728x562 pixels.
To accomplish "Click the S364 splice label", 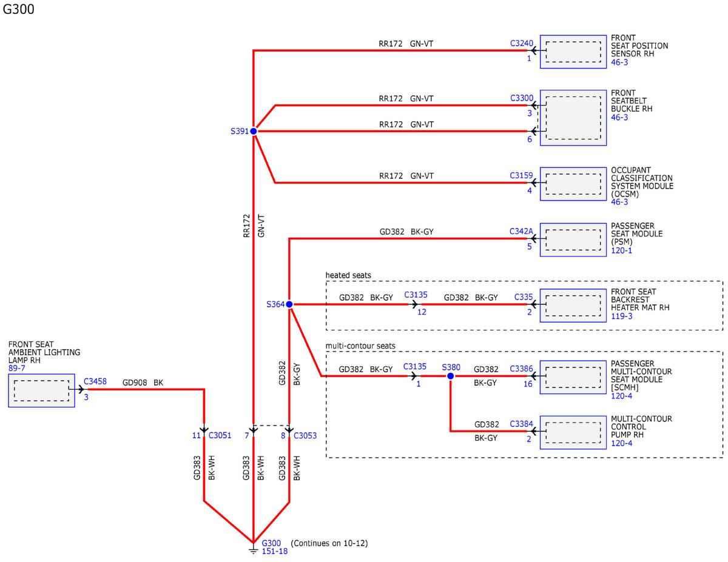I will pos(275,304).
